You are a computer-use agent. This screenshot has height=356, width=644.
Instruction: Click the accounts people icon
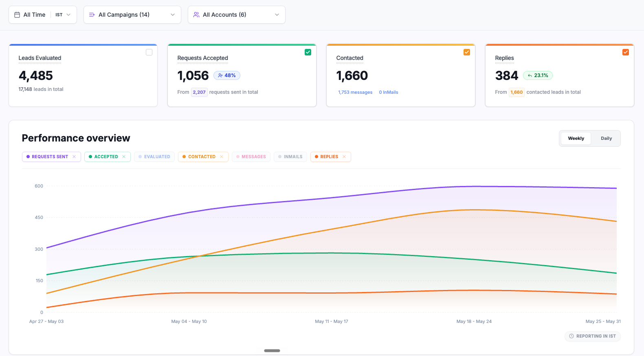(196, 15)
